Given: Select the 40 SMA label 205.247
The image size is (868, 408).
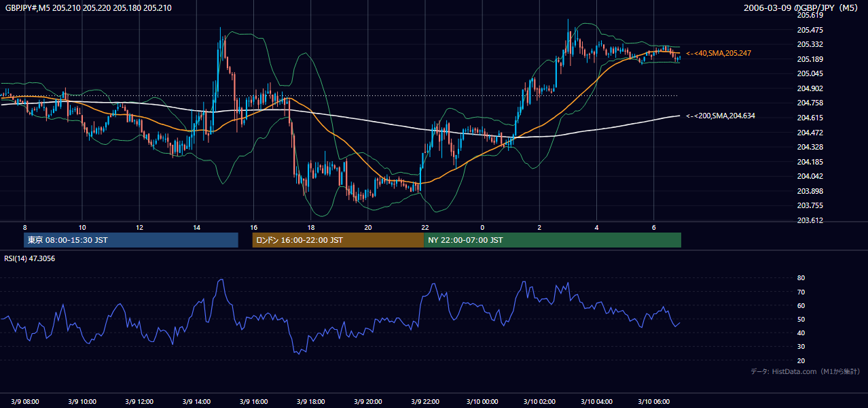Looking at the screenshot, I should tap(719, 53).
